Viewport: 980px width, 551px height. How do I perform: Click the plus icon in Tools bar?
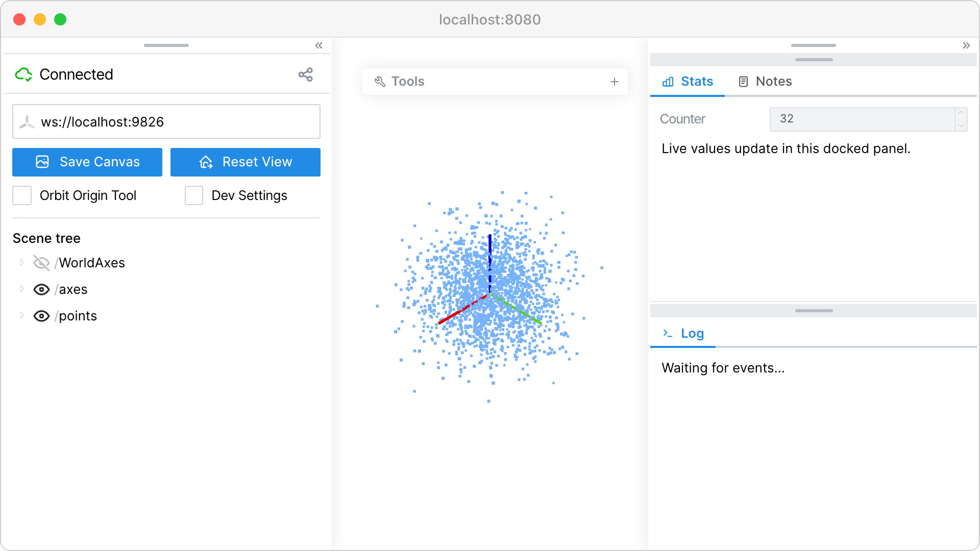tap(615, 82)
